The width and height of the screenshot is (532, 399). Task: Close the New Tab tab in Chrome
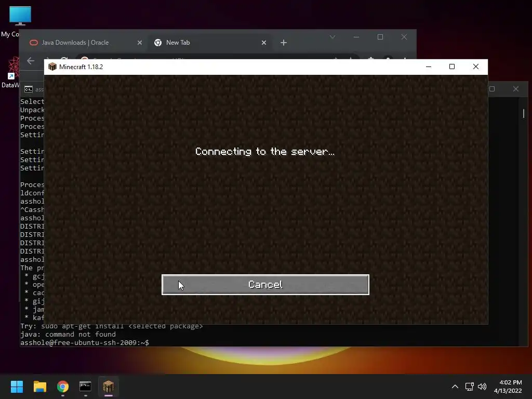[264, 43]
